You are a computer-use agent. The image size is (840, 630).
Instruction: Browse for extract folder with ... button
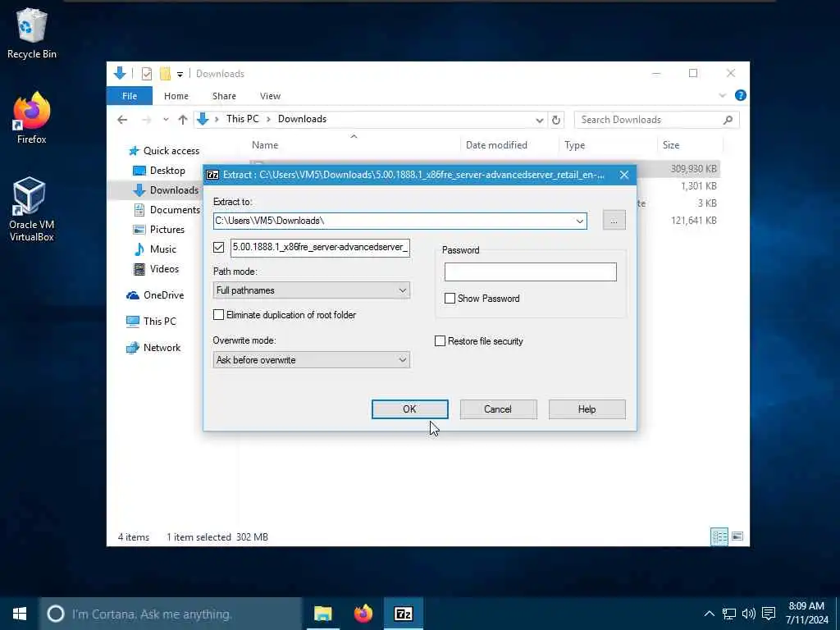(x=614, y=221)
